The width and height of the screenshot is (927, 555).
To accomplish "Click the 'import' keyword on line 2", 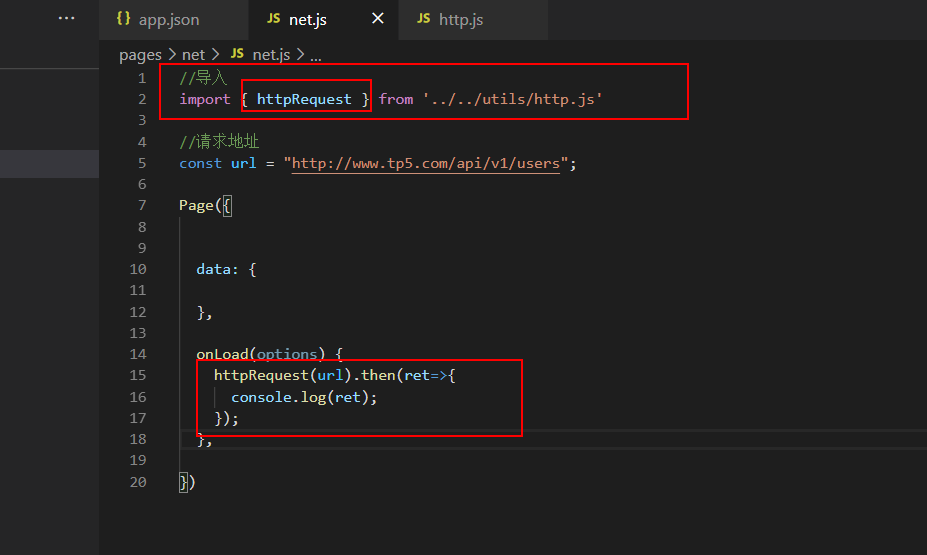I will (x=205, y=99).
